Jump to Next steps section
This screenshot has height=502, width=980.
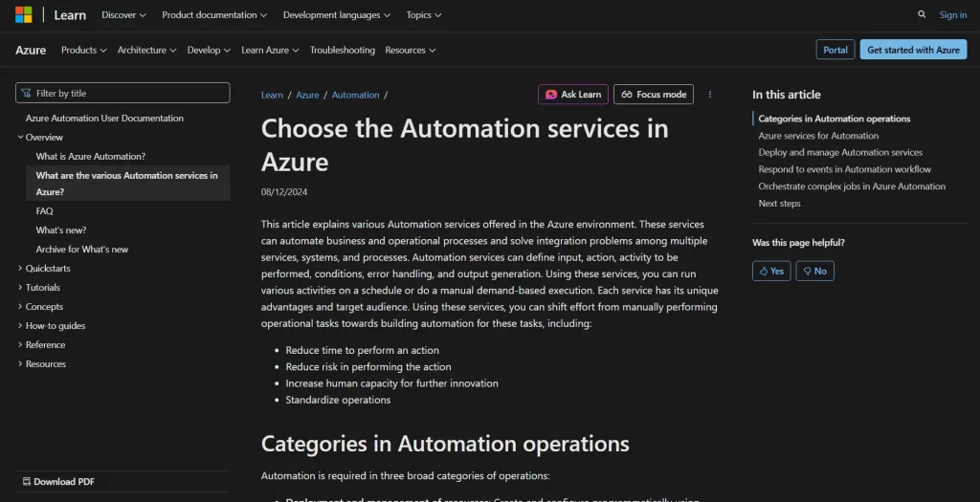(779, 203)
